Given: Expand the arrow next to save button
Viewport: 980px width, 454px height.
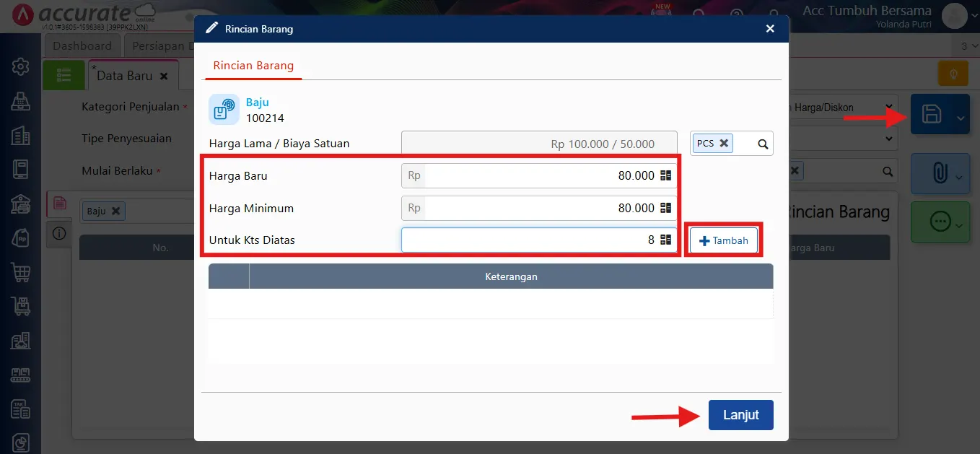Looking at the screenshot, I should point(960,118).
